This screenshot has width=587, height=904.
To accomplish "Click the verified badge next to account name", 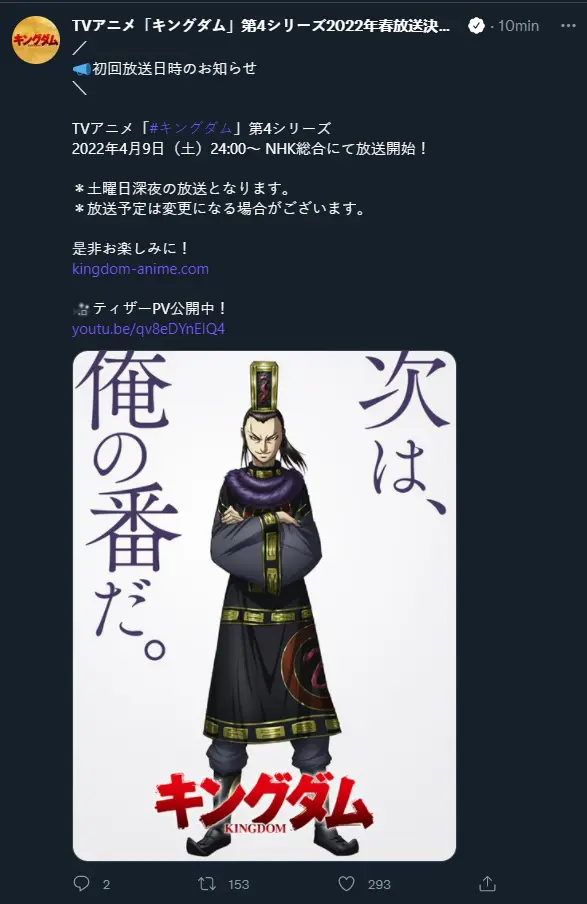I will click(x=476, y=26).
